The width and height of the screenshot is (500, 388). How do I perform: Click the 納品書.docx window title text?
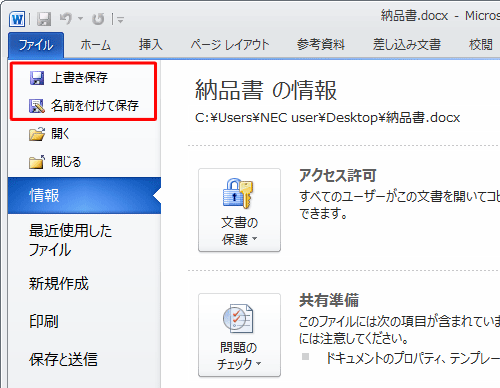[x=414, y=16]
